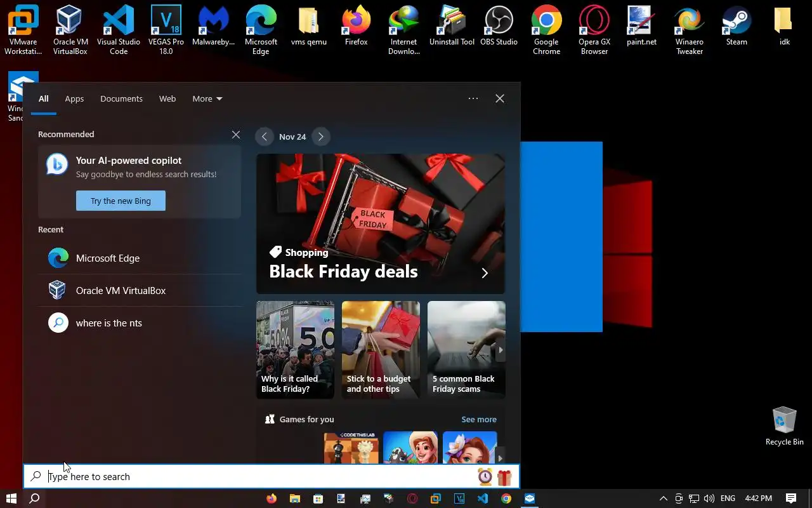Viewport: 812px width, 508px height.
Task: Show more games in Games for you
Action: click(x=501, y=458)
